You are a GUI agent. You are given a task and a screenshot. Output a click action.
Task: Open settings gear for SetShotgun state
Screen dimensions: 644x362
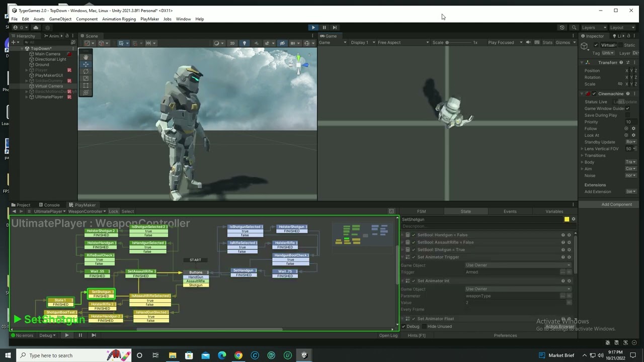[573, 219]
